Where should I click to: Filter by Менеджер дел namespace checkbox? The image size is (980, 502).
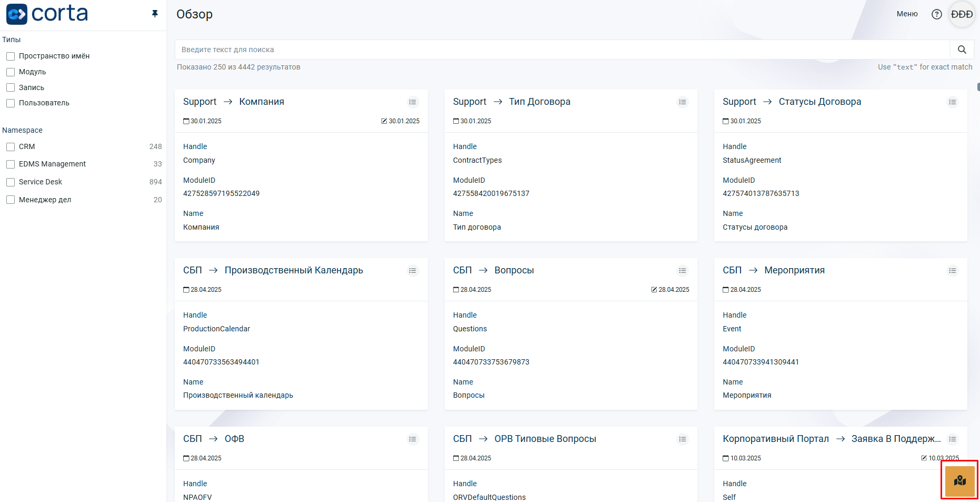pos(11,200)
